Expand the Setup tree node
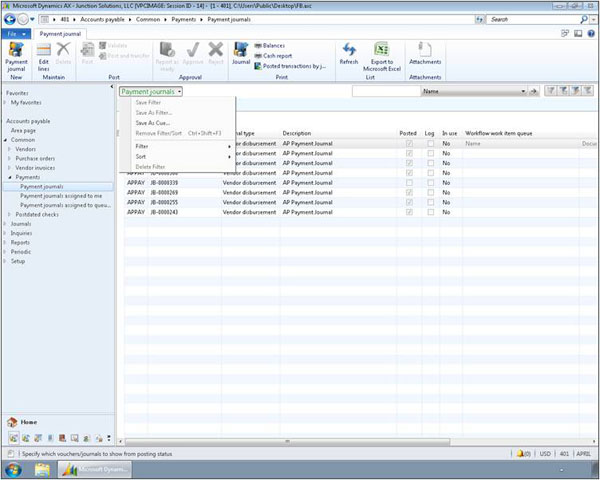This screenshot has width=600, height=480. coord(5,261)
